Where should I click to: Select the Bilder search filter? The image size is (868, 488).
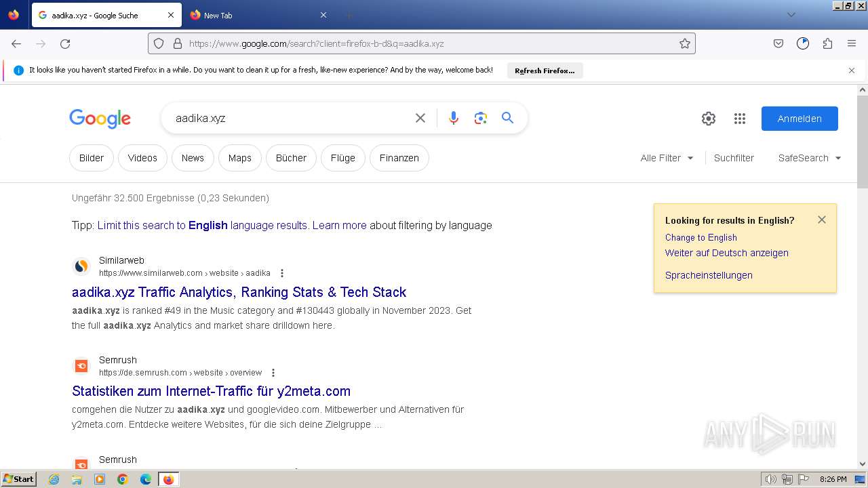tap(92, 158)
